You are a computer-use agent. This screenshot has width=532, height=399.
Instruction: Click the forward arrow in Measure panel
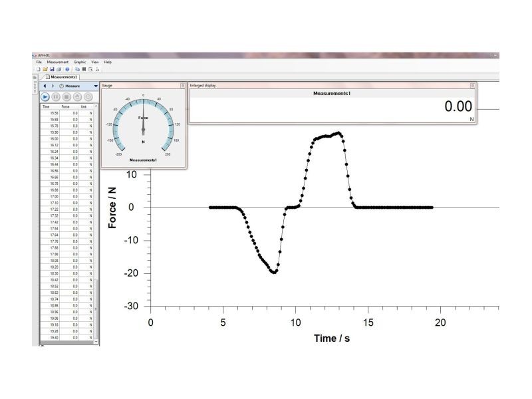(x=52, y=86)
